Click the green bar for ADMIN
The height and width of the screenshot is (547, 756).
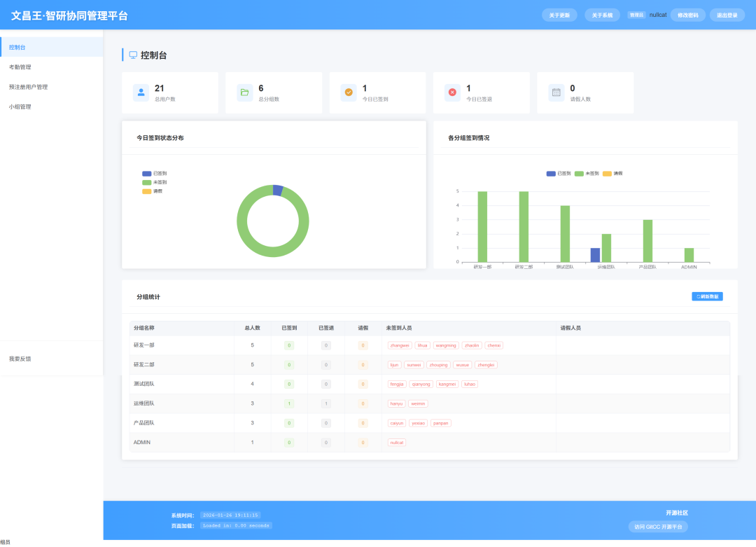tap(689, 255)
